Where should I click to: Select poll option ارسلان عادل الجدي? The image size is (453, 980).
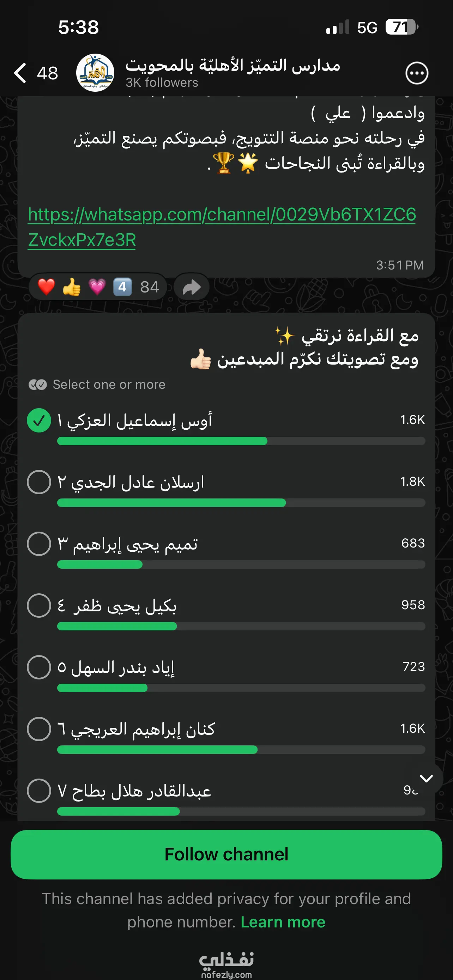39,482
